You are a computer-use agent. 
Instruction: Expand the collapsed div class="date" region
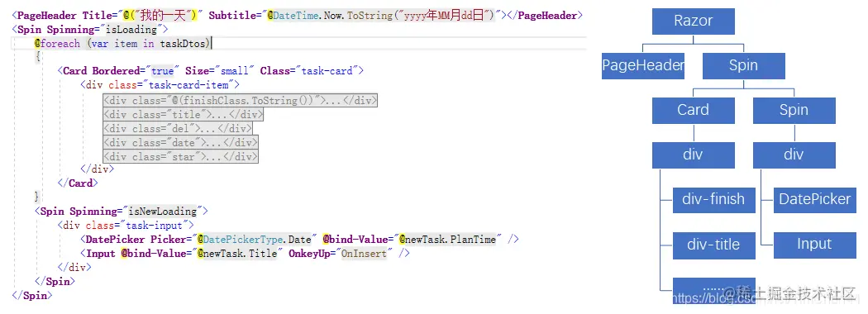pyautogui.click(x=180, y=143)
